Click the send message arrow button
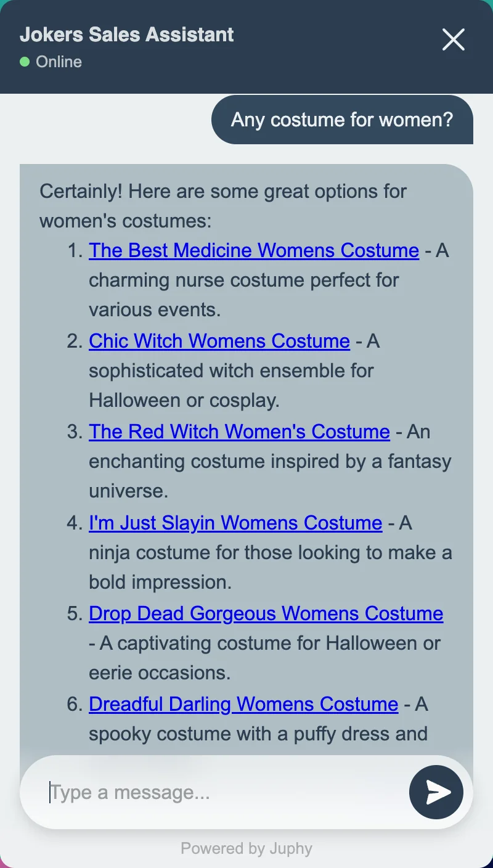Viewport: 493px width, 868px height. point(436,792)
